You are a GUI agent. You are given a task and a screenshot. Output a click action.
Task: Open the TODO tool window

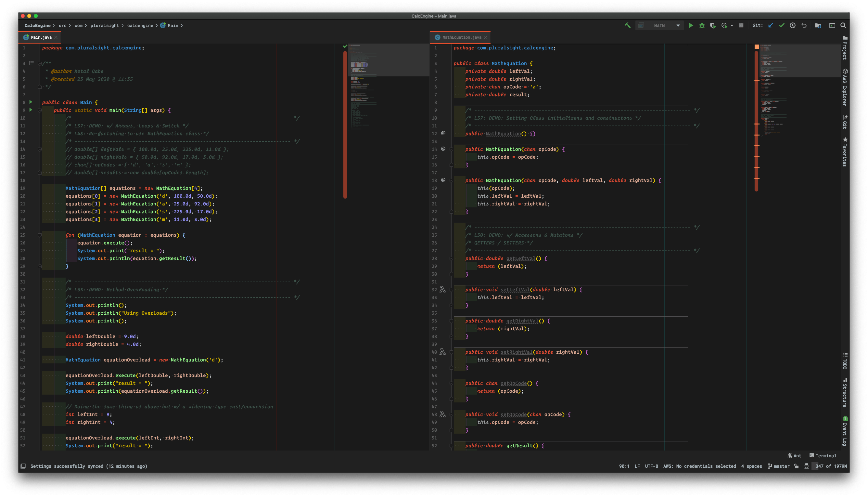click(845, 362)
